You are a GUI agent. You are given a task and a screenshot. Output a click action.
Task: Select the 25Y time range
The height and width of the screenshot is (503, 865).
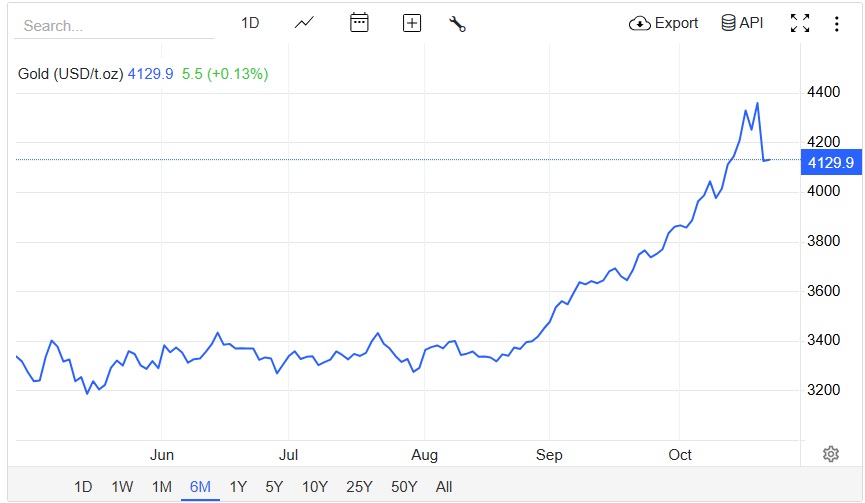(359, 487)
